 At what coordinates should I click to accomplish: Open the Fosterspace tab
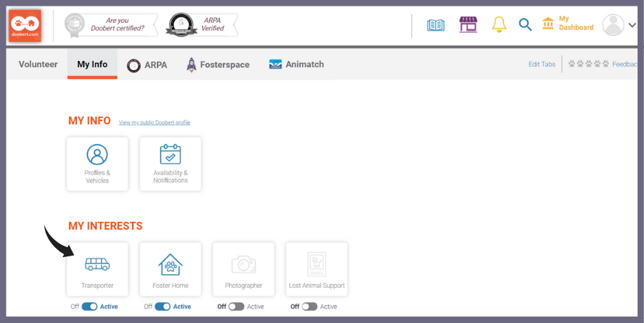(x=218, y=65)
